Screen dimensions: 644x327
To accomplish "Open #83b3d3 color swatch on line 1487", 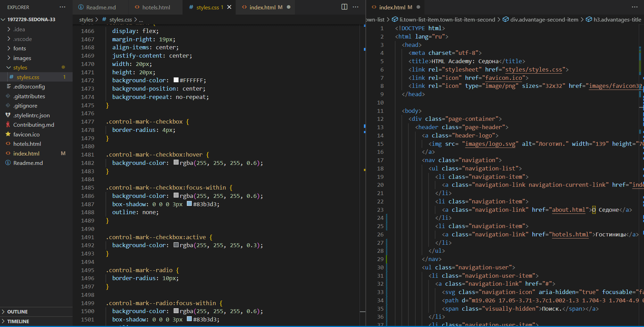I will [189, 204].
